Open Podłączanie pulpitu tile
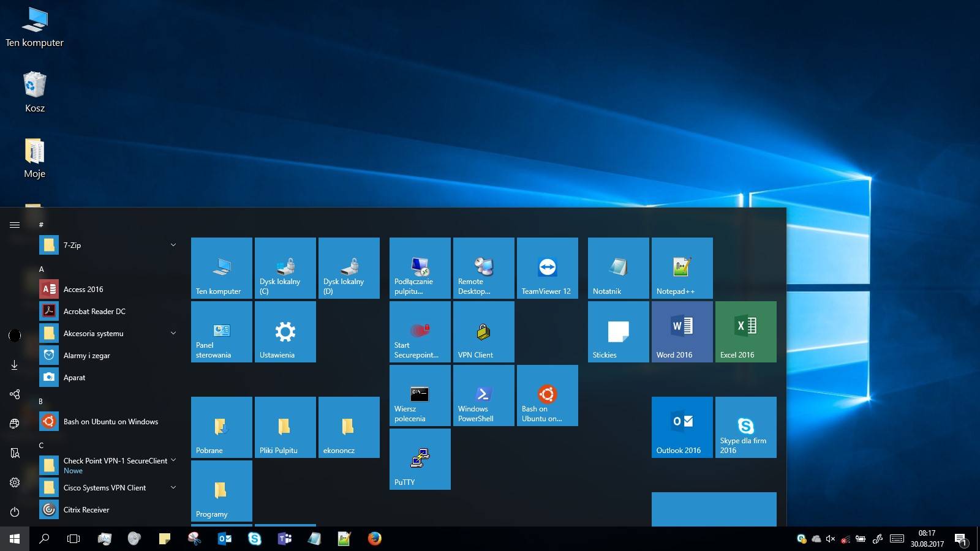980x551 pixels. [x=420, y=268]
